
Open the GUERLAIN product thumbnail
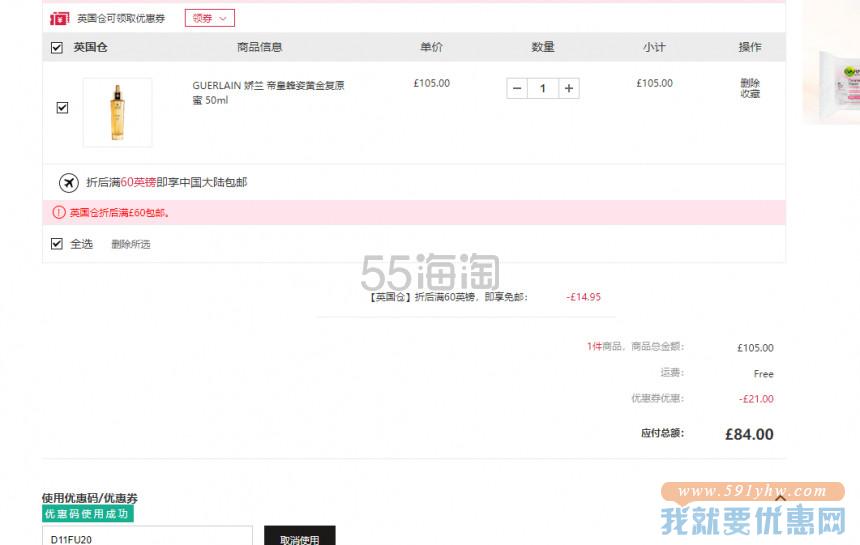point(117,112)
